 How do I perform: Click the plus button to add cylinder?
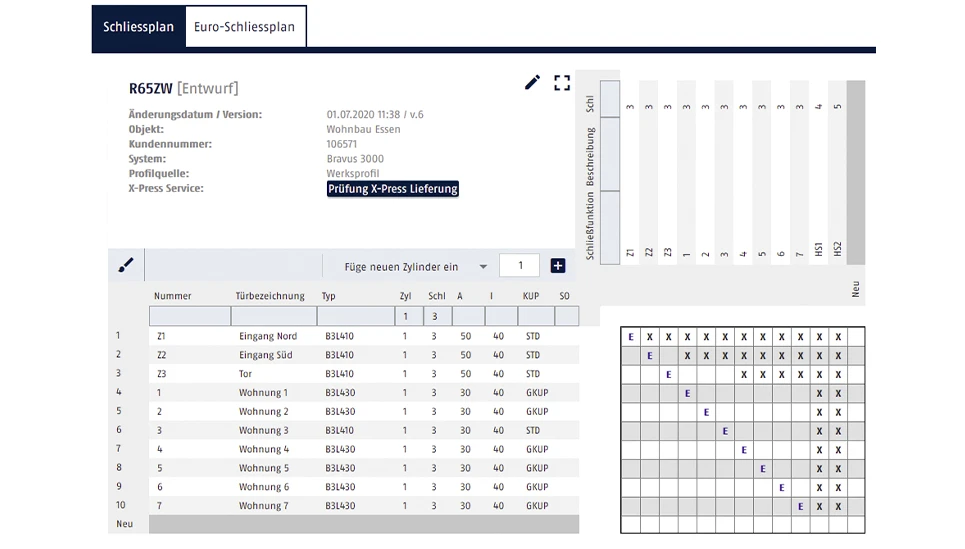tap(558, 266)
